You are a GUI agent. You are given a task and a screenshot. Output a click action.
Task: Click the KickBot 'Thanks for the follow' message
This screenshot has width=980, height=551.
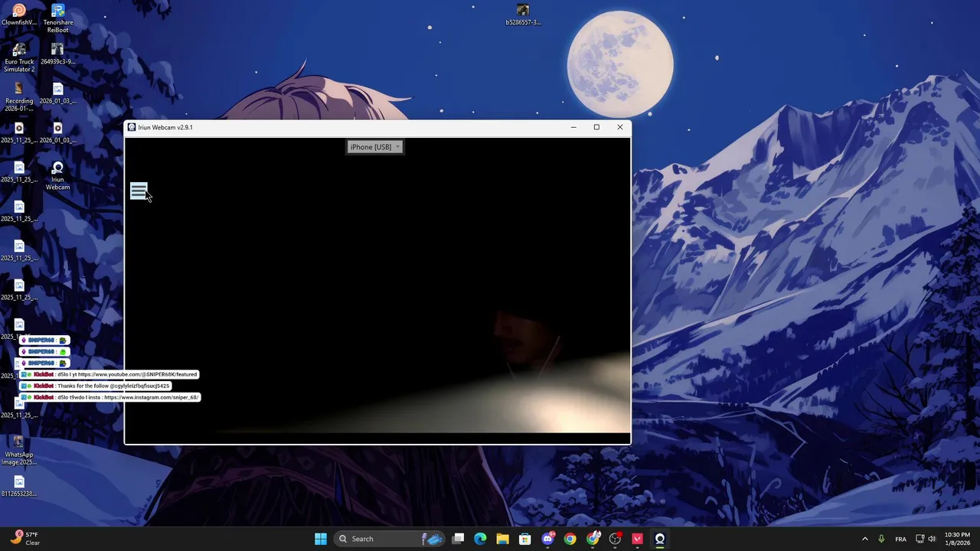click(95, 386)
